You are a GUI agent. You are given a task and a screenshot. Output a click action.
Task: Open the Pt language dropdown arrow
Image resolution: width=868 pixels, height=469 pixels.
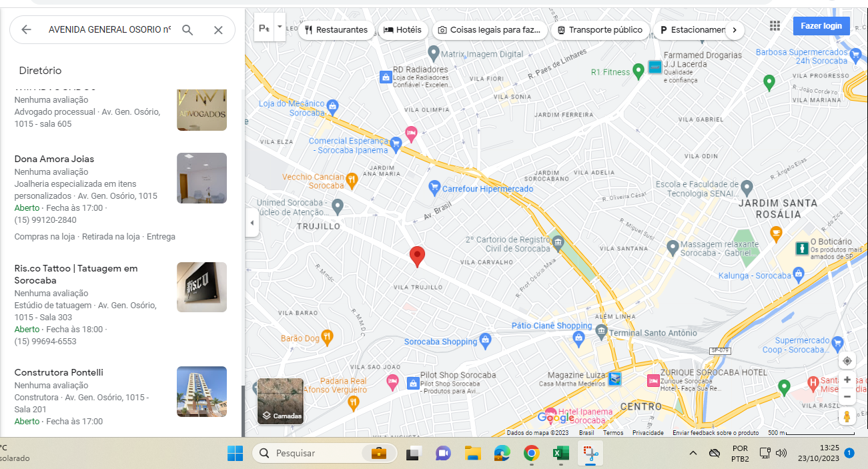[280, 27]
